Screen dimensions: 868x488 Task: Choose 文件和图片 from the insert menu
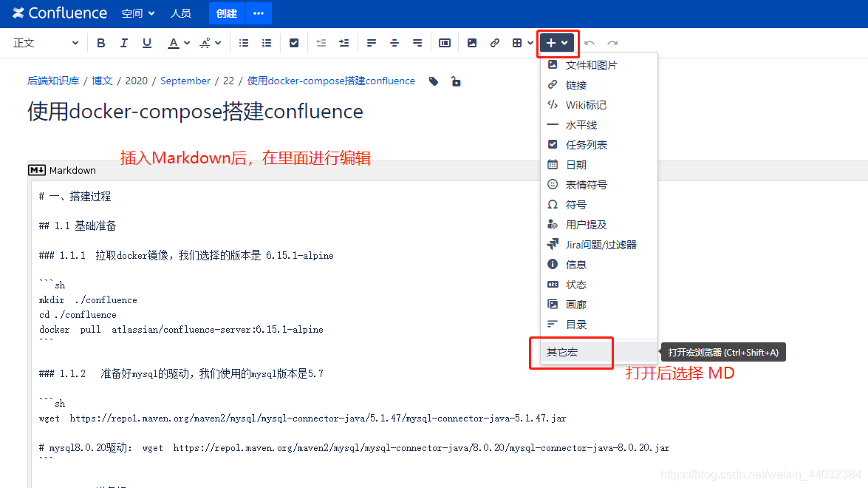599,65
